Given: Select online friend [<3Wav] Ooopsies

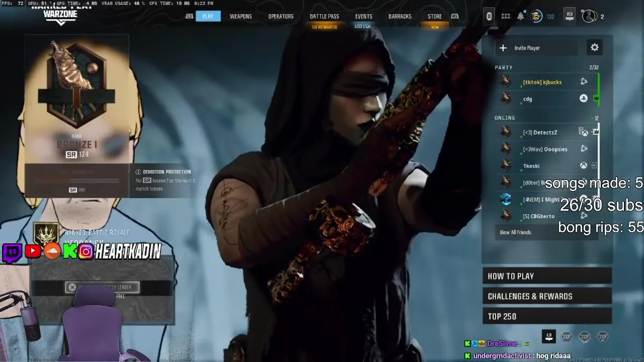Looking at the screenshot, I should coord(546,149).
